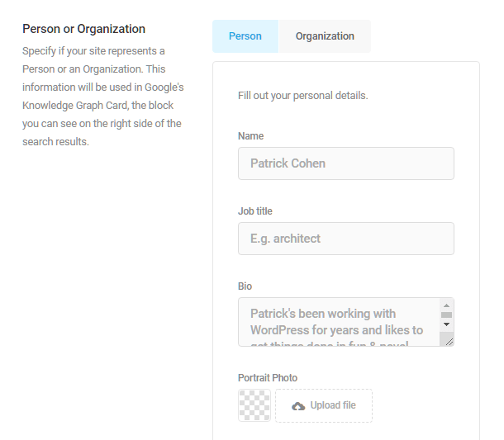Click the portrait photo preview thumbnail
The height and width of the screenshot is (440, 504).
pos(254,405)
